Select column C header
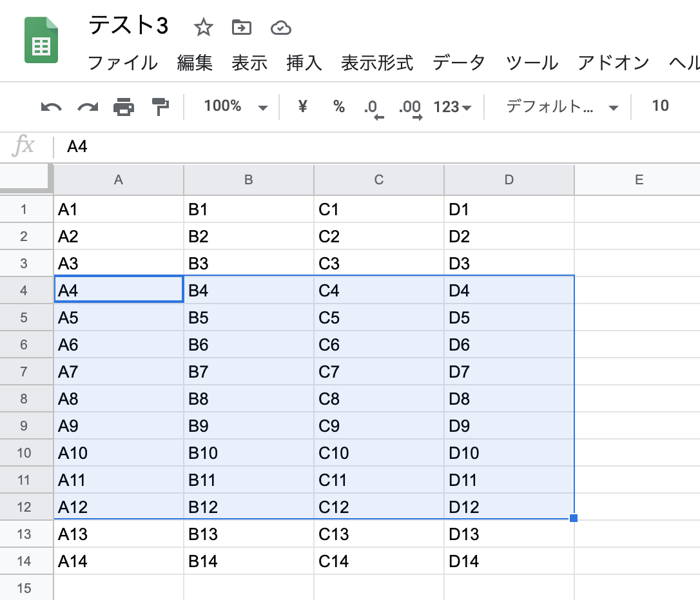Screen dimensions: 700x600 point(378,180)
